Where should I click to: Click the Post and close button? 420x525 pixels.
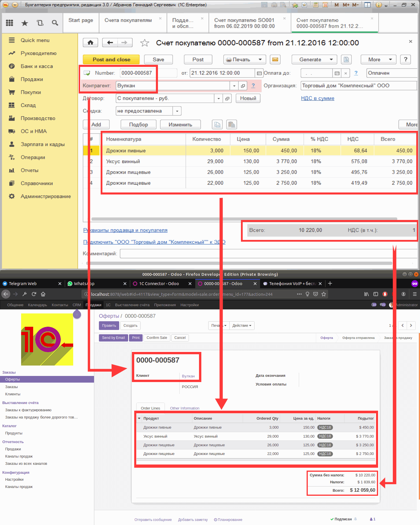coord(111,59)
